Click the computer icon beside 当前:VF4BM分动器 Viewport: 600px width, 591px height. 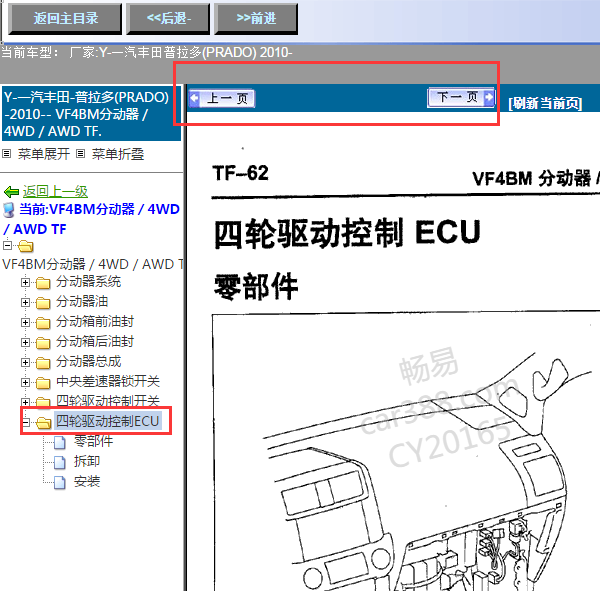8,210
